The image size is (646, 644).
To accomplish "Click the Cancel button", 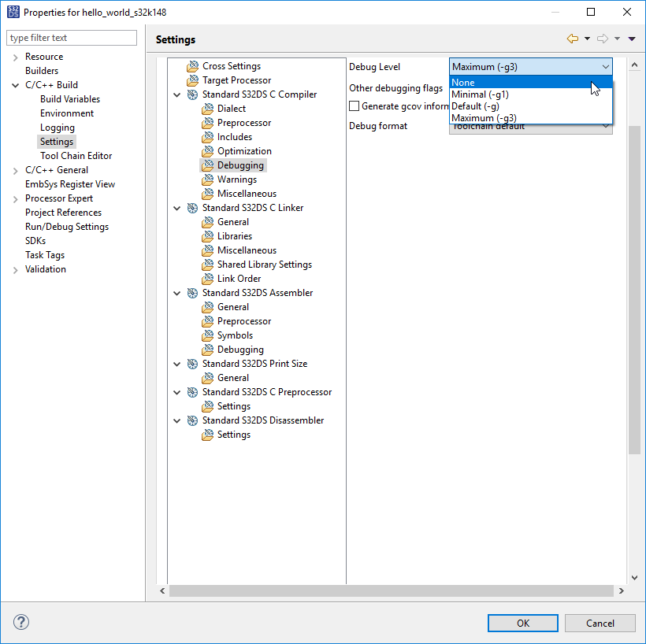I will click(x=600, y=623).
